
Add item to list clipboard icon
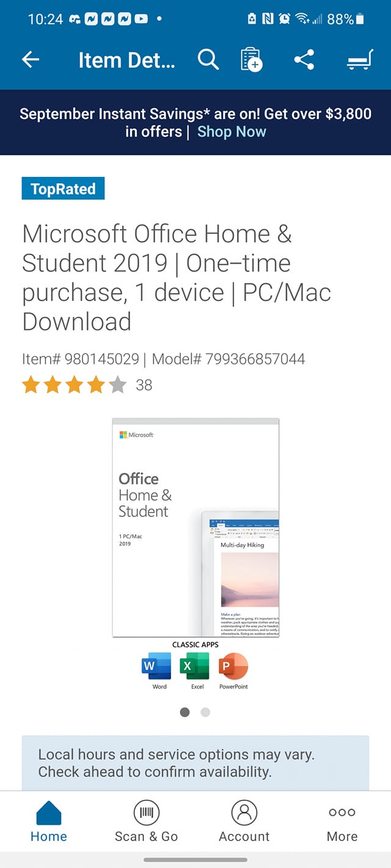251,60
